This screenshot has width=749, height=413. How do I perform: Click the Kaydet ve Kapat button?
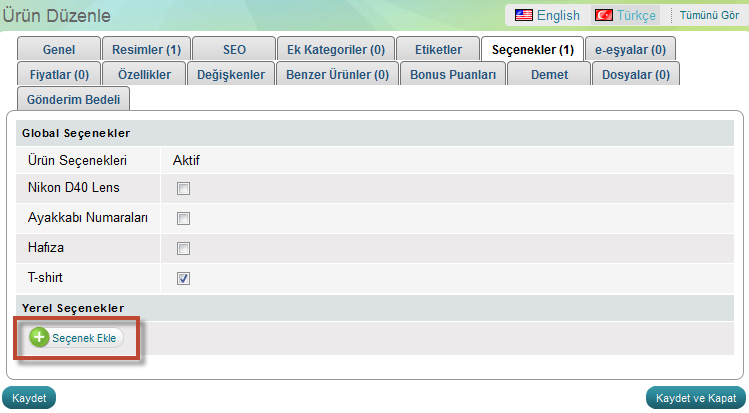[x=697, y=398]
